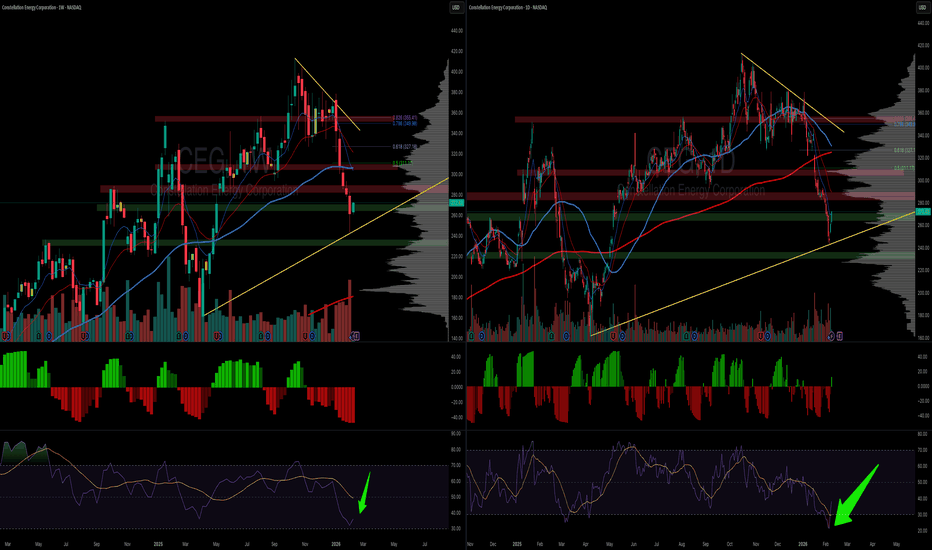Click the 400.00 price label on the weekly axis

click(456, 71)
